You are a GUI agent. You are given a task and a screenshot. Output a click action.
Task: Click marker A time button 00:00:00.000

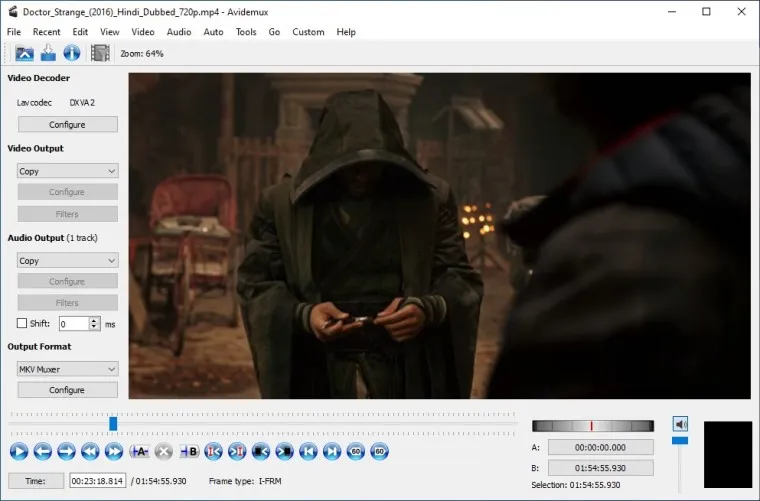[x=601, y=447]
